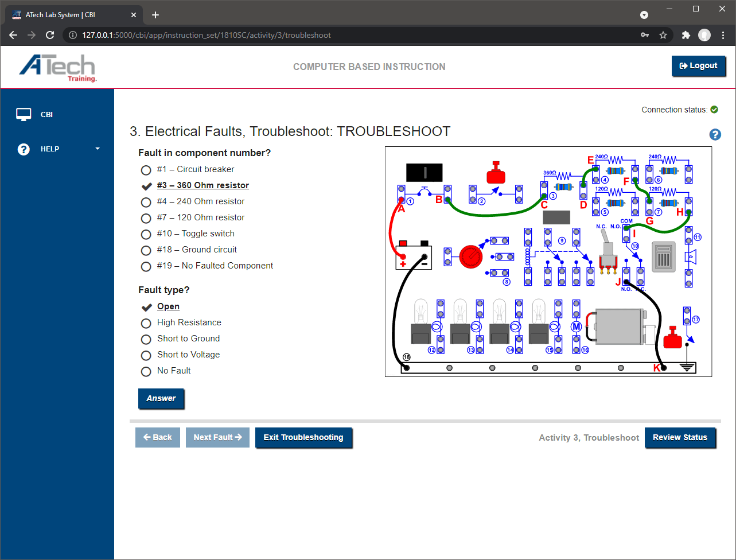Viewport: 736px width, 560px height.
Task: Click the password key icon in address bar
Action: click(645, 35)
